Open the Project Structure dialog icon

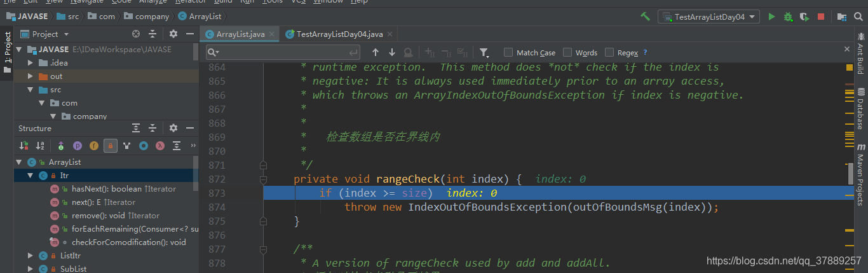click(x=842, y=17)
